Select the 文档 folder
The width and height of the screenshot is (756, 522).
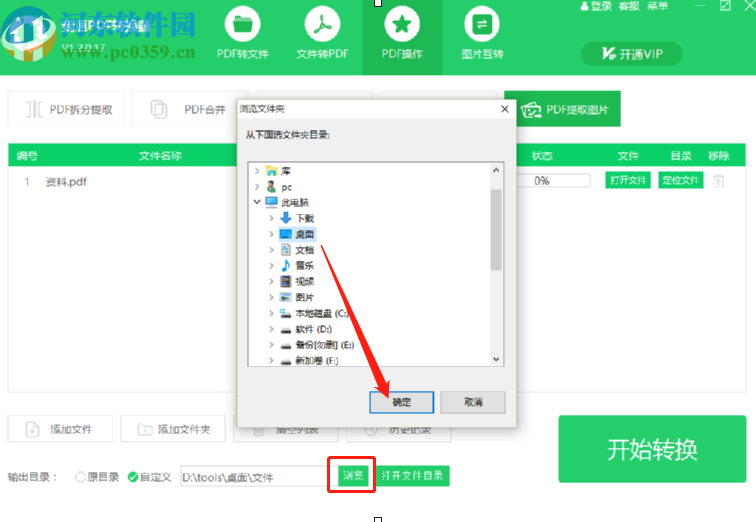[x=297, y=250]
